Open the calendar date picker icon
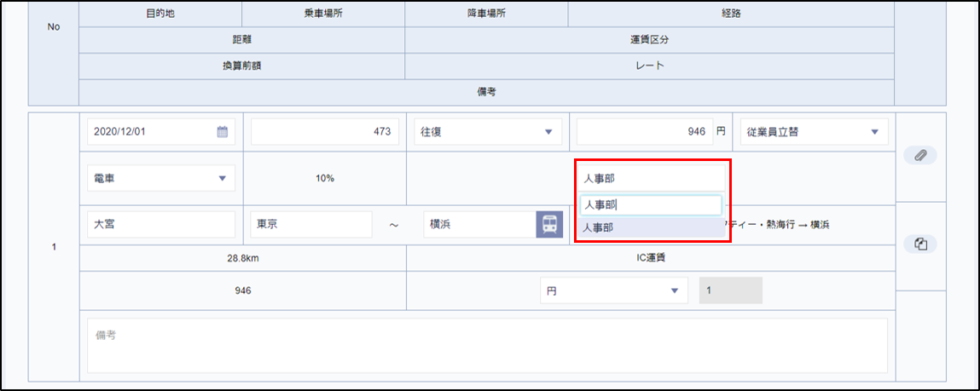980x391 pixels. pos(222,132)
